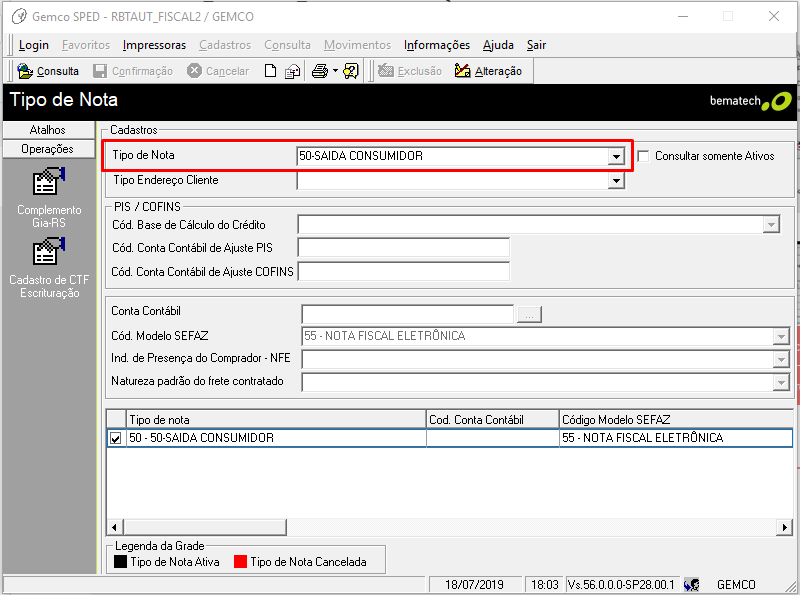Click the Gemco application title icon
This screenshot has width=800, height=595.
click(x=19, y=16)
